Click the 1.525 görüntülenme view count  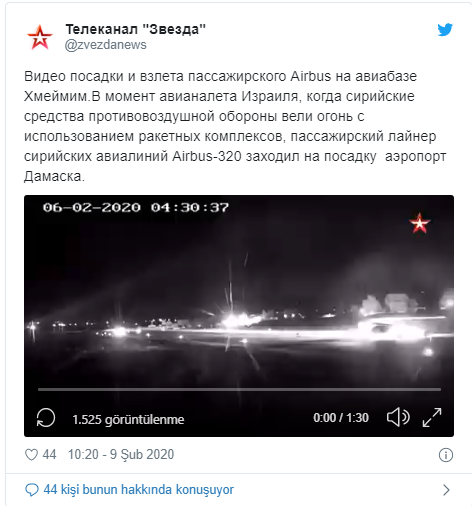click(x=128, y=419)
